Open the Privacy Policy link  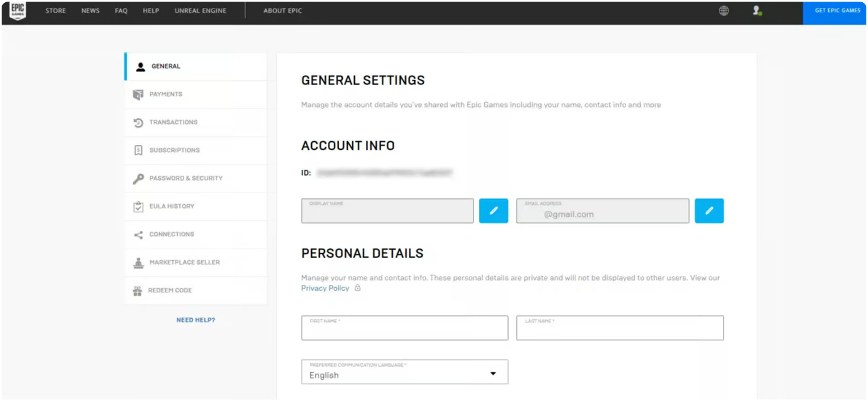[325, 288]
